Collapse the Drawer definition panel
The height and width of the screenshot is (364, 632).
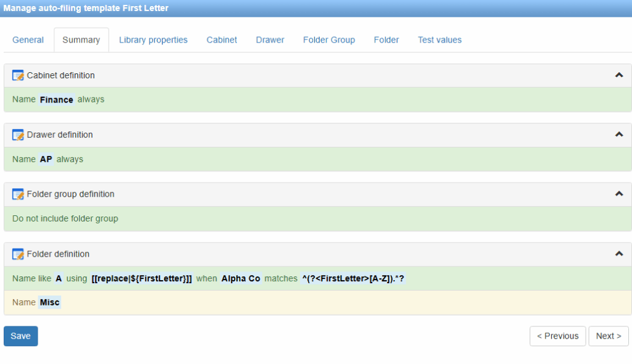(x=619, y=134)
